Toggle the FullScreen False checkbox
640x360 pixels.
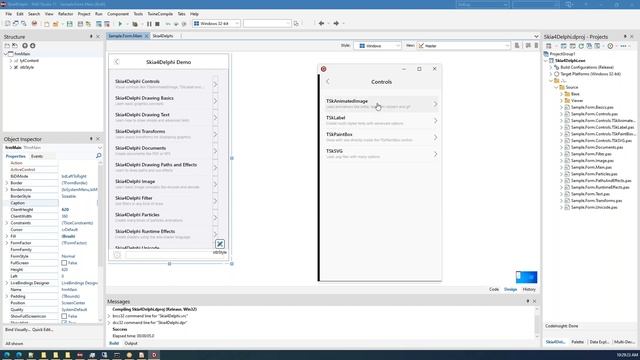click(64, 263)
